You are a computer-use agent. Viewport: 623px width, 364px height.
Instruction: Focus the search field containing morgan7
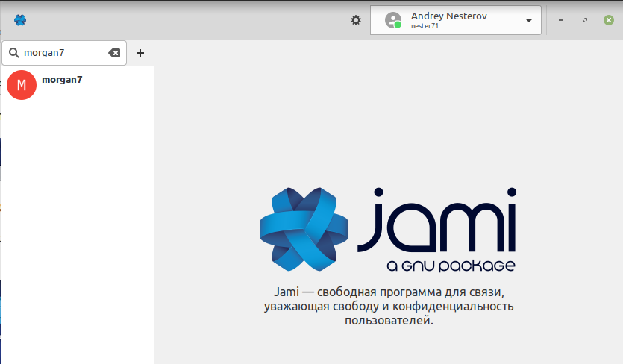tap(63, 53)
